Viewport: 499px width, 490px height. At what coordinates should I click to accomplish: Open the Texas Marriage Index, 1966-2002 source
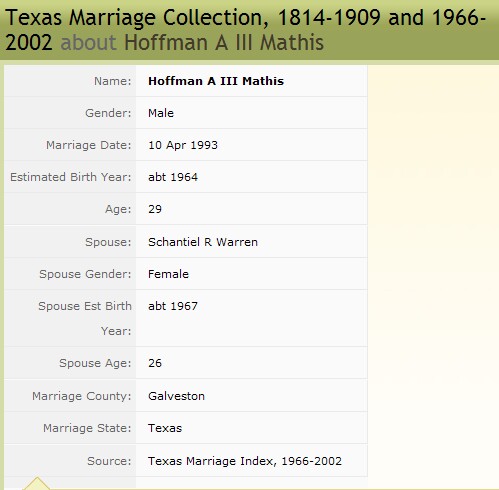point(245,461)
